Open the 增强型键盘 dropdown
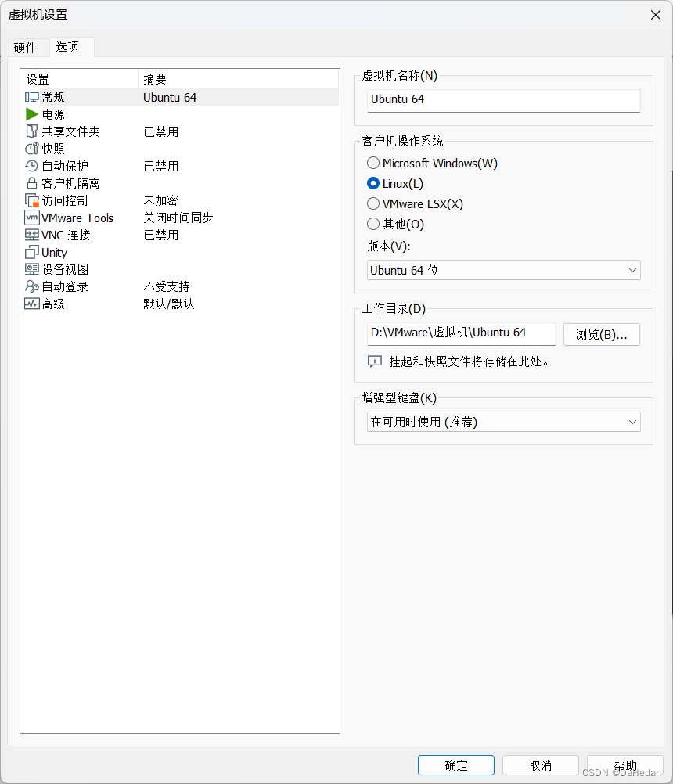The height and width of the screenshot is (784, 673). tap(503, 422)
